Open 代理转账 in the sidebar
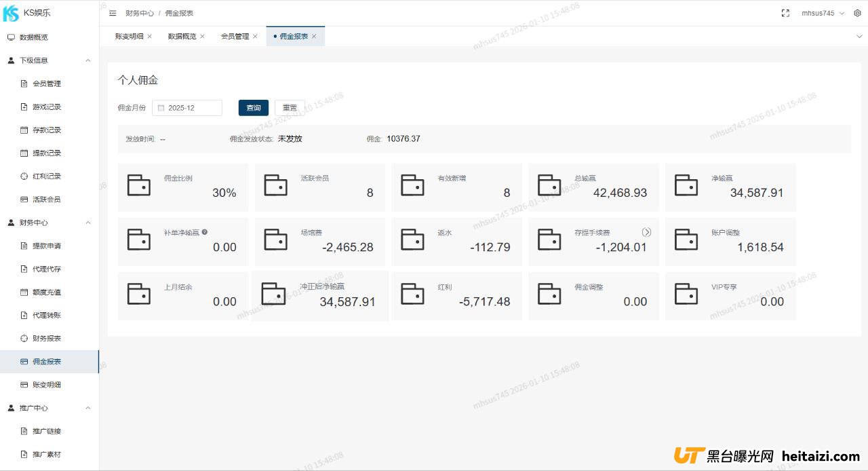Viewport: 868px width, 471px height. (50, 315)
